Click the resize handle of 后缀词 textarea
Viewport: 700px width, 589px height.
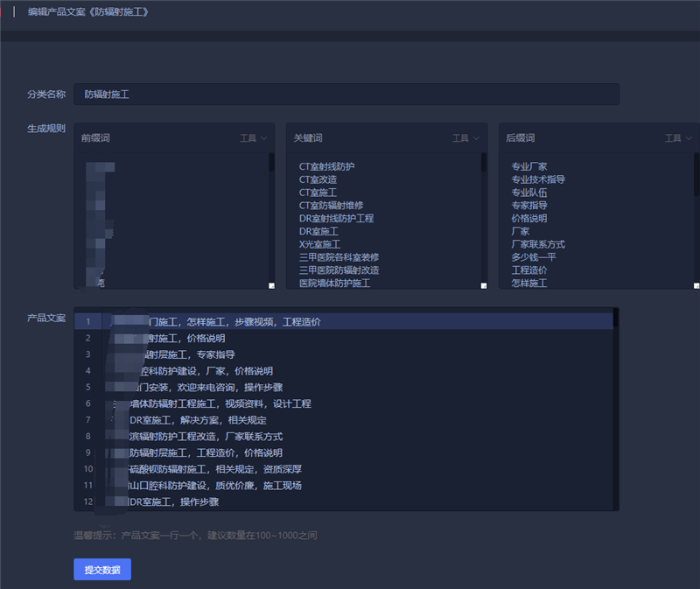click(x=696, y=286)
